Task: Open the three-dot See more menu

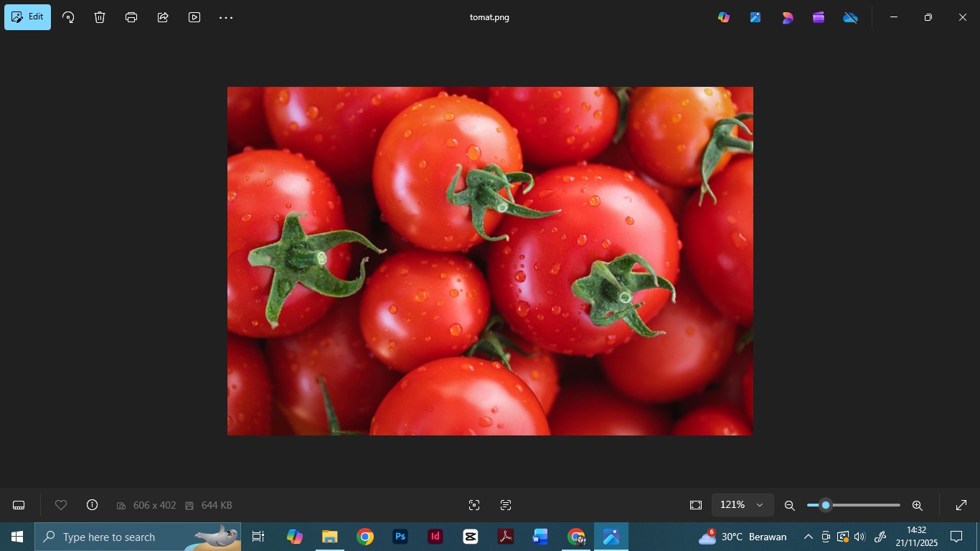Action: 226,17
